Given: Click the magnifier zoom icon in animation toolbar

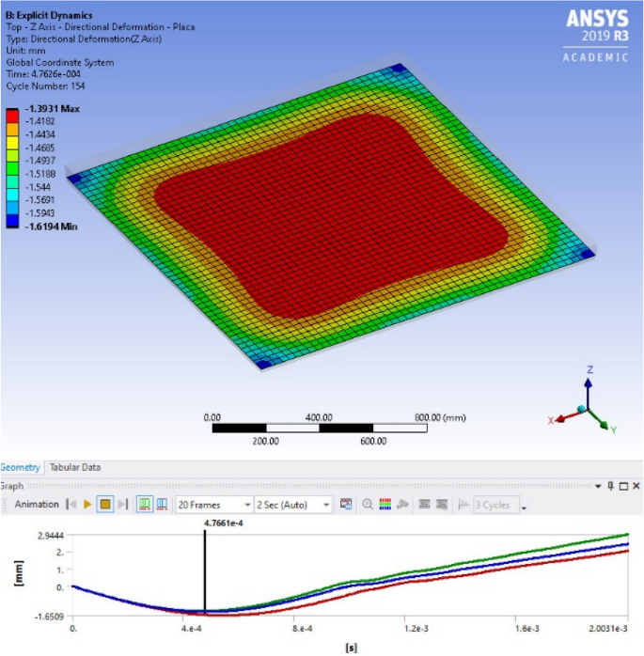Looking at the screenshot, I should coord(368,504).
